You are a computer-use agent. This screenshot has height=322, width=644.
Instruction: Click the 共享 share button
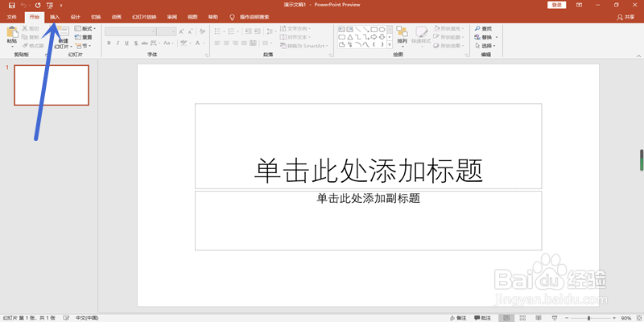click(626, 17)
